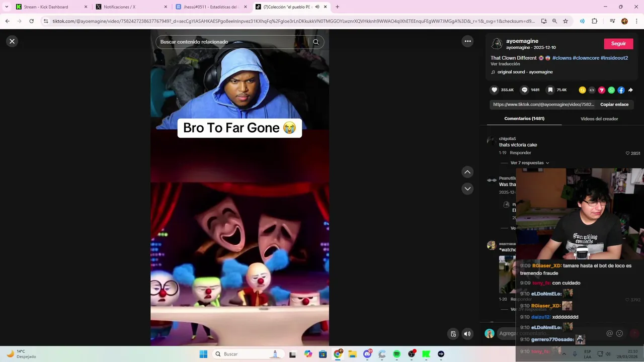Click the magnifier icon in the related content search
This screenshot has height=362, width=644.
pos(316,42)
